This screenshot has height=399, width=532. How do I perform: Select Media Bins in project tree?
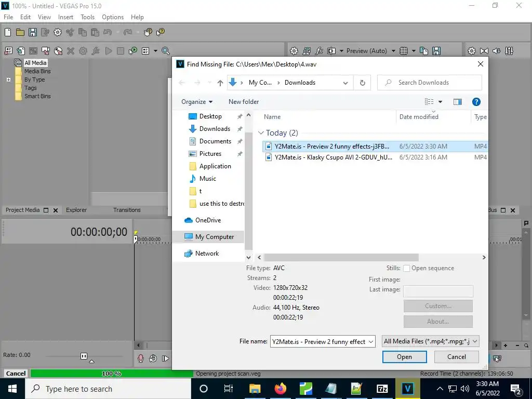37,71
